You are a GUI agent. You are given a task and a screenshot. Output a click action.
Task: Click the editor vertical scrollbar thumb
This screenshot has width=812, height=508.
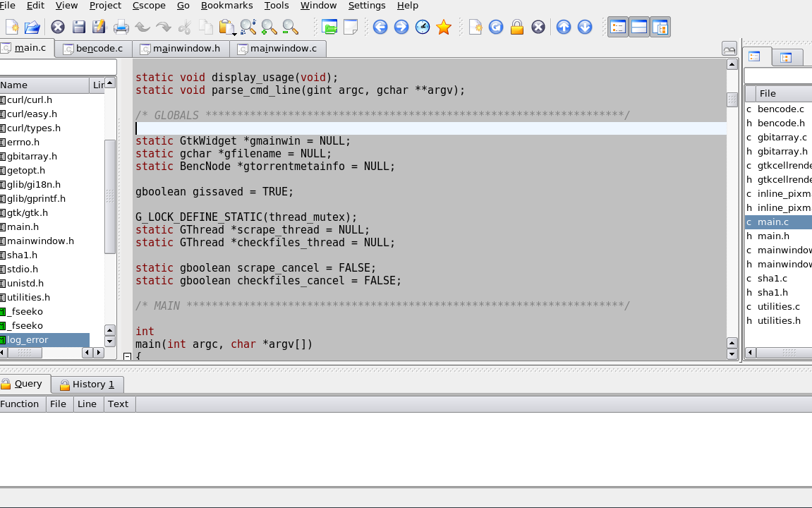732,99
